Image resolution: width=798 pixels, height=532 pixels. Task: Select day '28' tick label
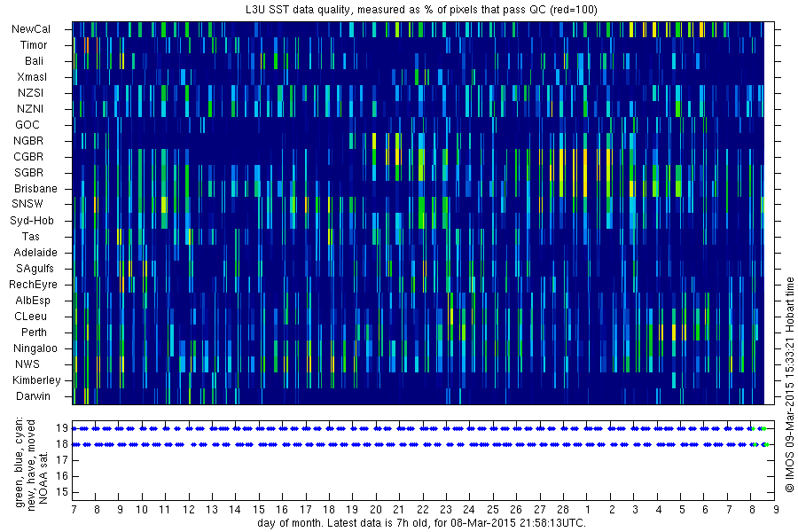[x=563, y=510]
